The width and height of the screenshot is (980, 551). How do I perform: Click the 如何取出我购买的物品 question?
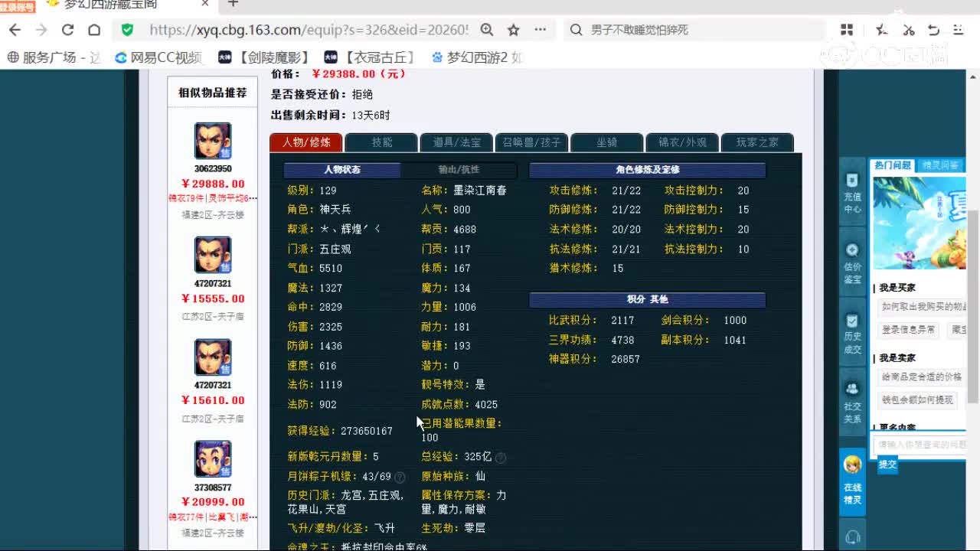click(x=923, y=306)
